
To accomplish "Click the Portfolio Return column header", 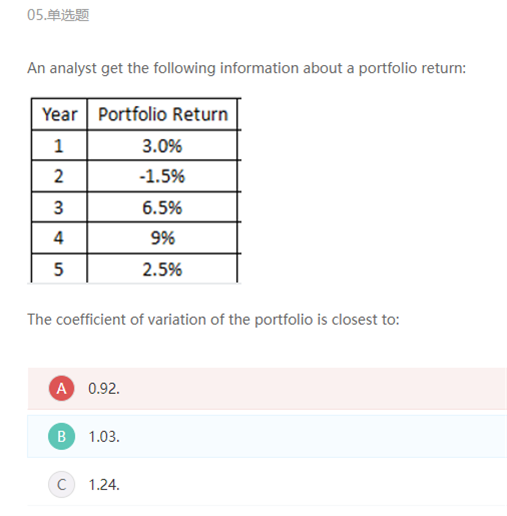I will pyautogui.click(x=162, y=114).
